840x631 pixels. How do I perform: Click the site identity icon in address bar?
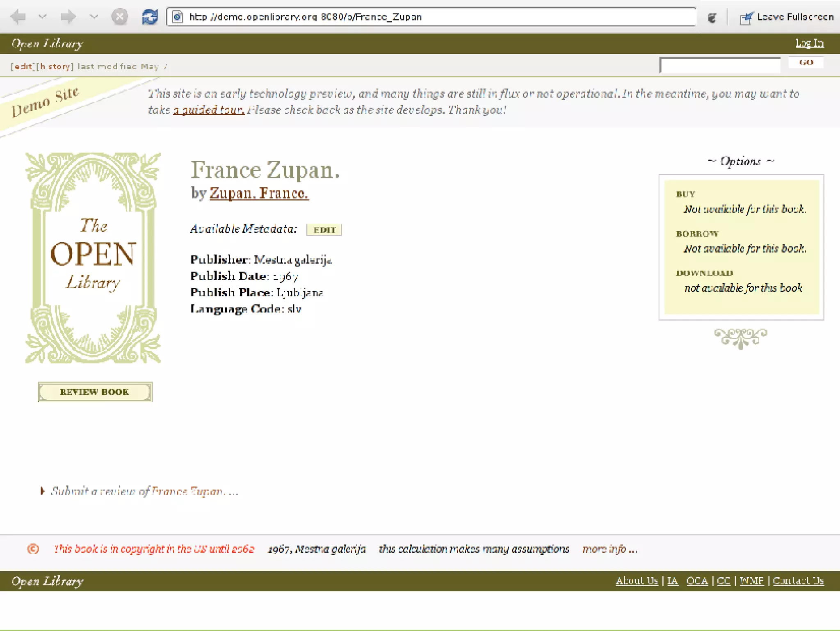[x=178, y=17]
